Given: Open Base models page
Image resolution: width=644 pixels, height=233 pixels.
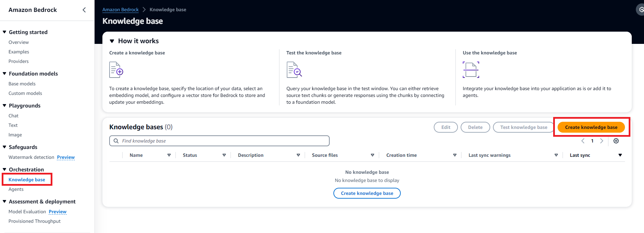Looking at the screenshot, I should click(22, 84).
